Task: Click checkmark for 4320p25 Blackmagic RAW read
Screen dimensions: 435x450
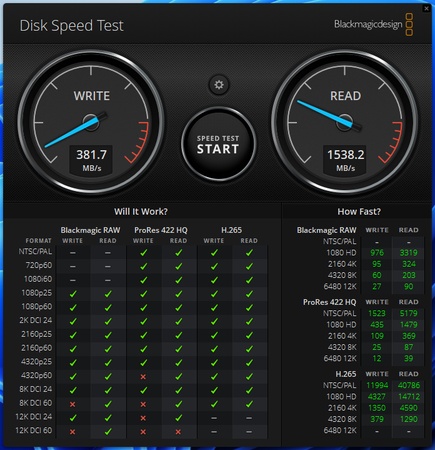Action: click(108, 362)
